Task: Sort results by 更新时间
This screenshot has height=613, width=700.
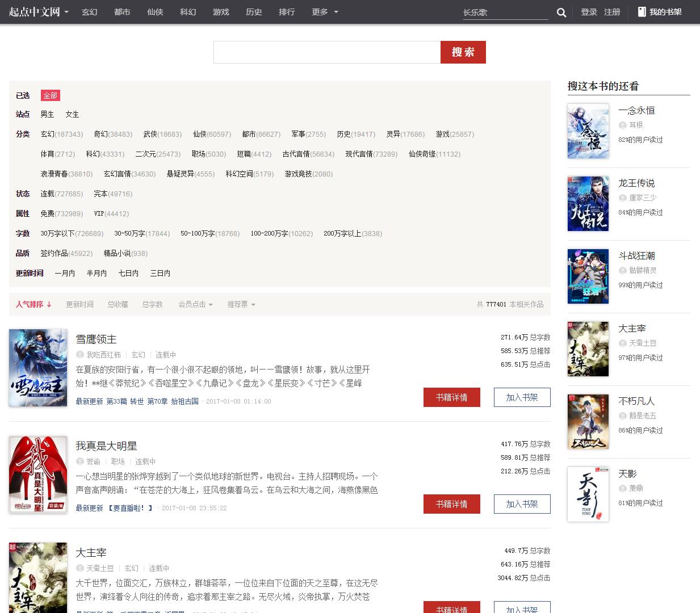Action: pos(79,304)
